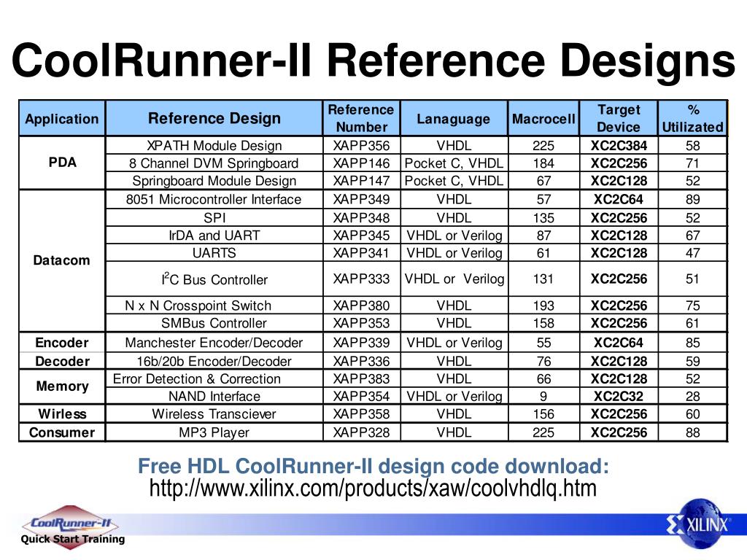Click the Manchester Encoder/Decoder cell
Image resolution: width=747 pixels, height=560 pixels.
tap(214, 343)
